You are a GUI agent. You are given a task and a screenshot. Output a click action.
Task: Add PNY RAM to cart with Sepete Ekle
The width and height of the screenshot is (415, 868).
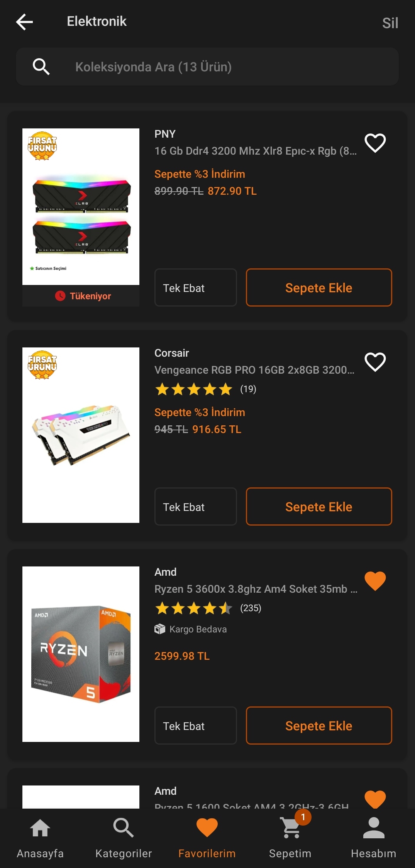[318, 288]
